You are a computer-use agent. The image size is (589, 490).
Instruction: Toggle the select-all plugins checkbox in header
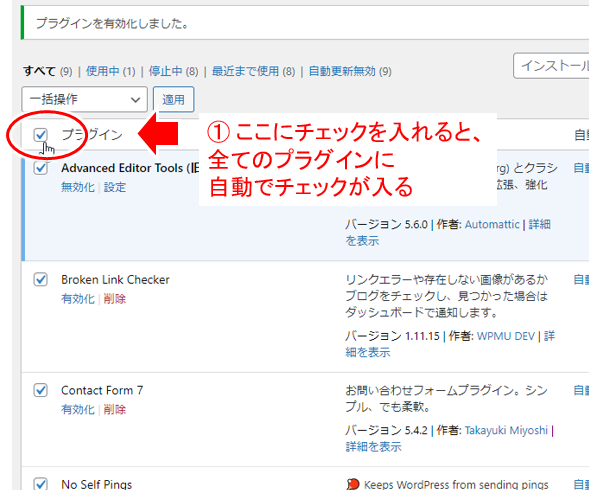tap(40, 135)
